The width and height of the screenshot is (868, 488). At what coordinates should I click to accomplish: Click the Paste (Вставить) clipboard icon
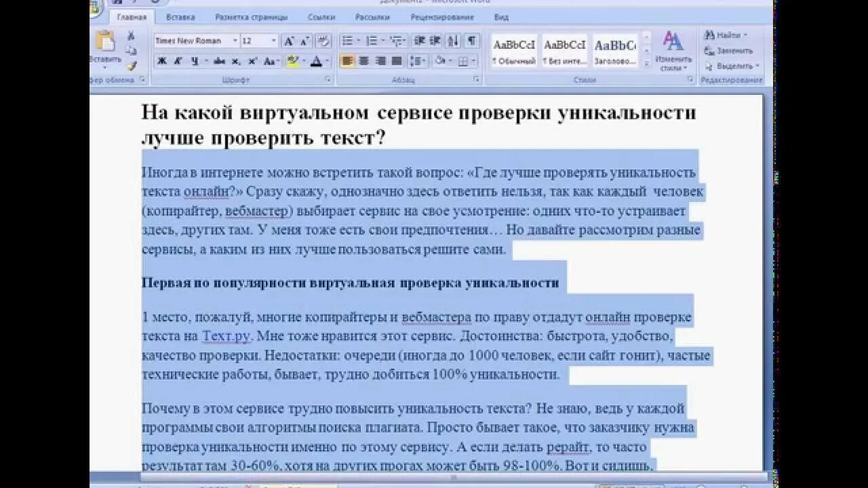pos(106,42)
